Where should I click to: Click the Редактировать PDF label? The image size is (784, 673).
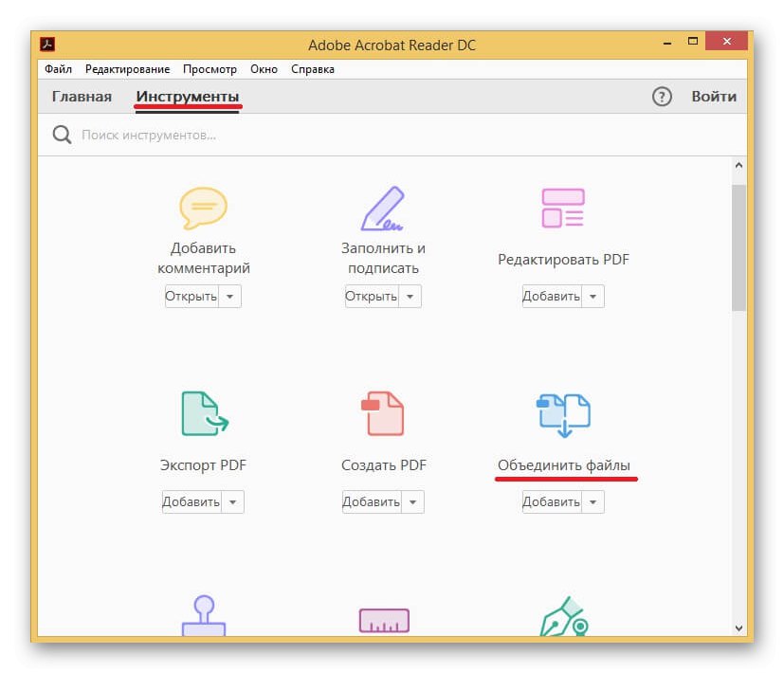click(563, 260)
